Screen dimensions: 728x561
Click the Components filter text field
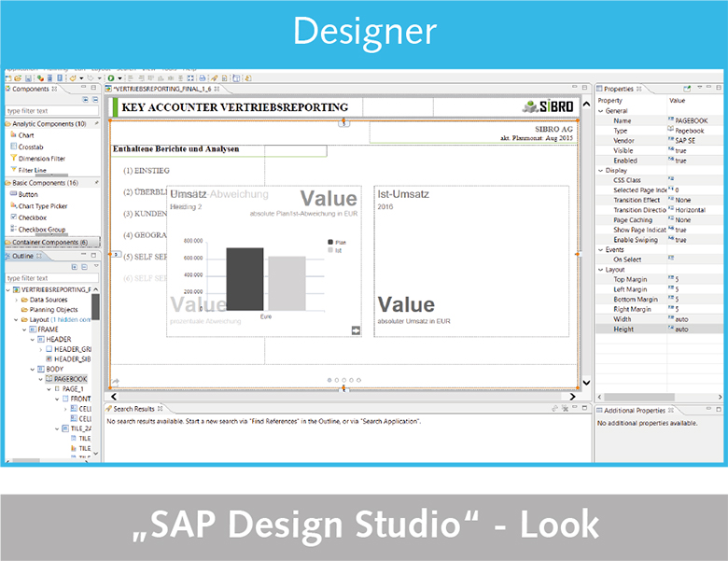coord(52,110)
